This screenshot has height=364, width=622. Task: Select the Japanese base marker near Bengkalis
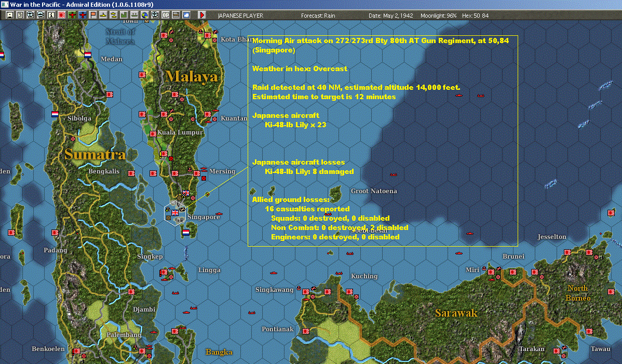(131, 173)
